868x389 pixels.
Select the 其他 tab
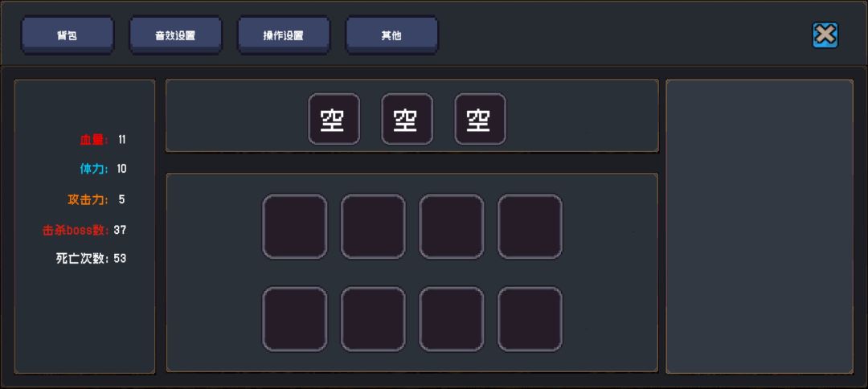click(x=391, y=35)
